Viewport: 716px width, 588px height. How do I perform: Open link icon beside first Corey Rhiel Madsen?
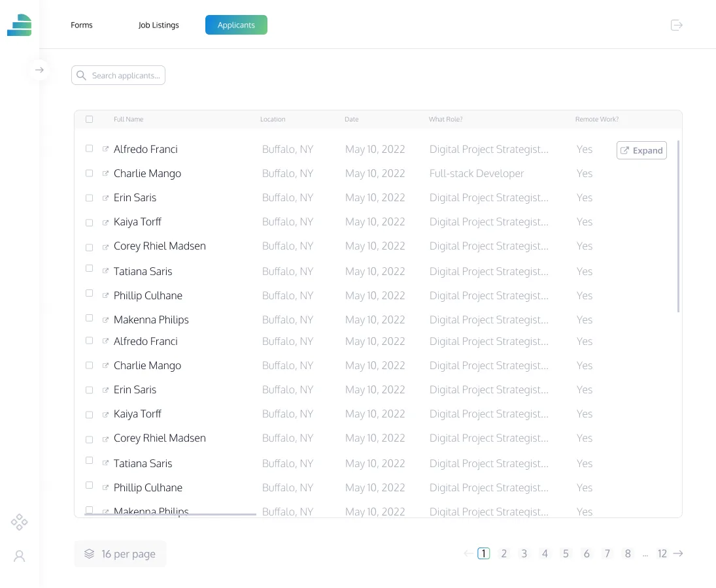[x=105, y=247]
